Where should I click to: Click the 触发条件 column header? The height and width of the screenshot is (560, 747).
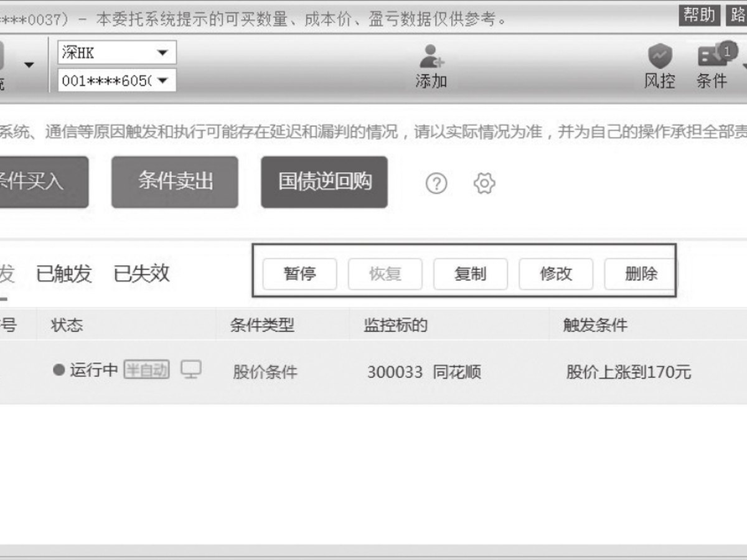[x=595, y=325]
